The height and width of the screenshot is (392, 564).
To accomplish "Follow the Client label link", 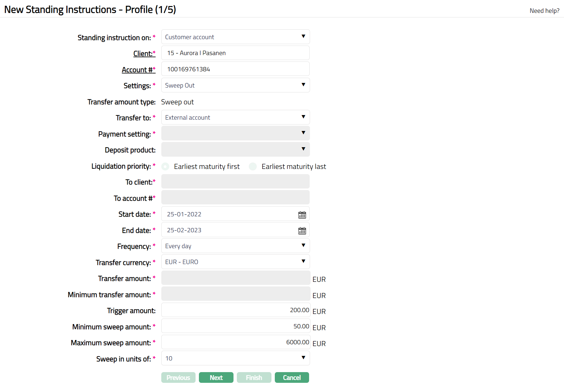I will [143, 54].
